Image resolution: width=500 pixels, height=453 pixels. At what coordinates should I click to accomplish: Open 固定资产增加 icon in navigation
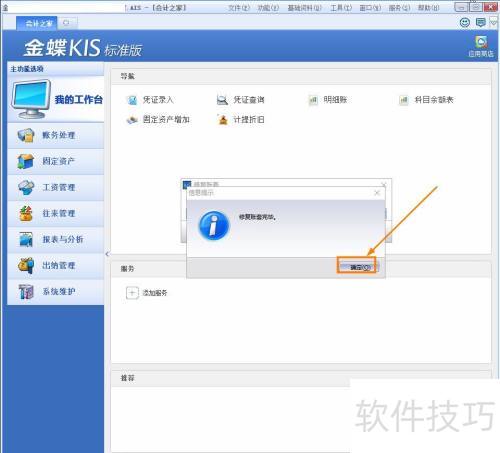coord(132,119)
